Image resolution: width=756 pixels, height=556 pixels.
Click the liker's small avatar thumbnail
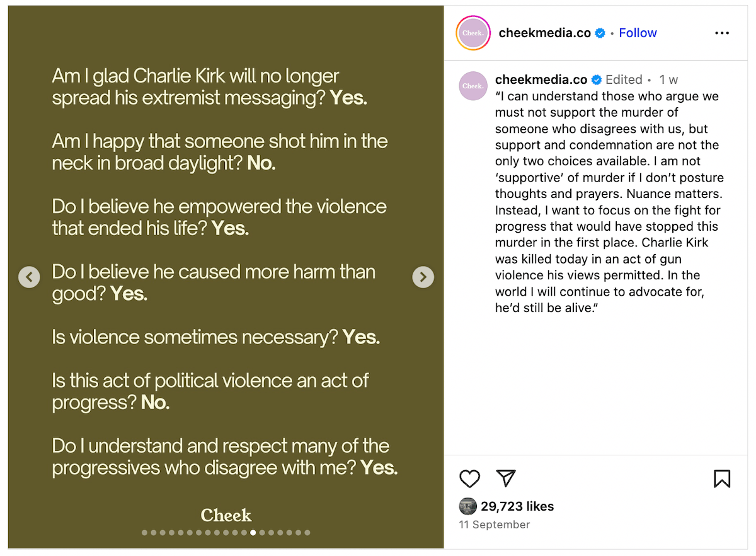(x=468, y=506)
